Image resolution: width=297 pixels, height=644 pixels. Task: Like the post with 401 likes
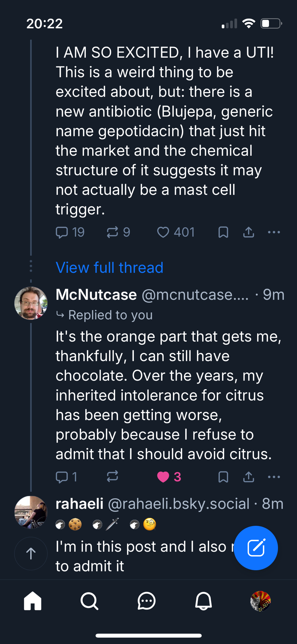163,232
